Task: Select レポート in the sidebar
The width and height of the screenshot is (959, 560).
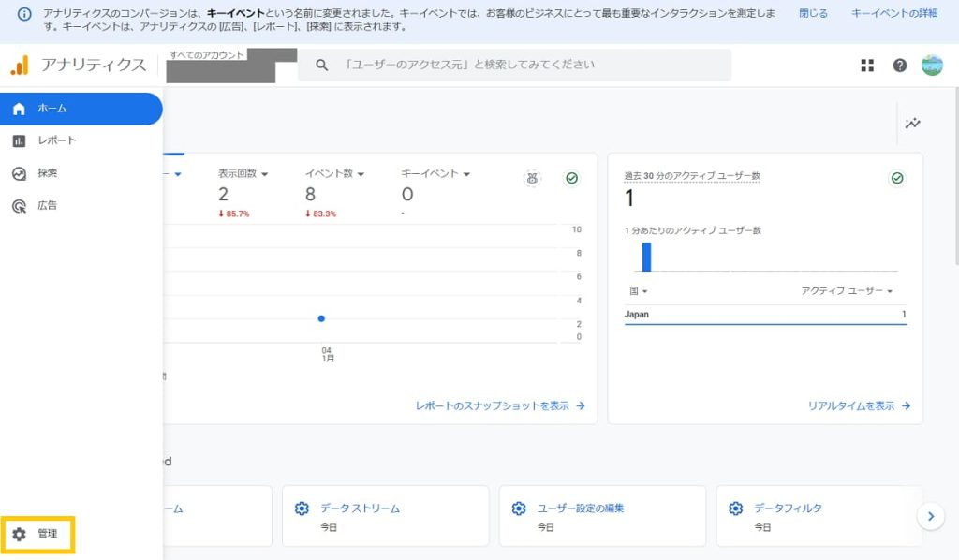Action: [x=56, y=140]
